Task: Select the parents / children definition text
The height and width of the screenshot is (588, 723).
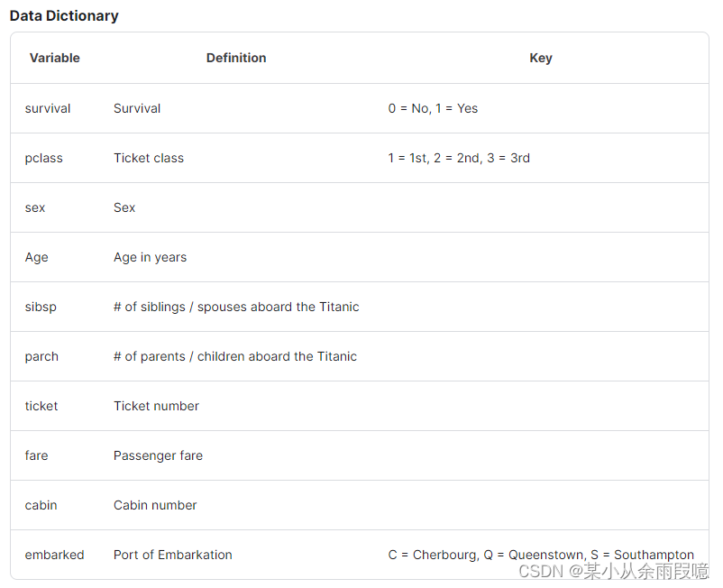Action: tap(235, 356)
